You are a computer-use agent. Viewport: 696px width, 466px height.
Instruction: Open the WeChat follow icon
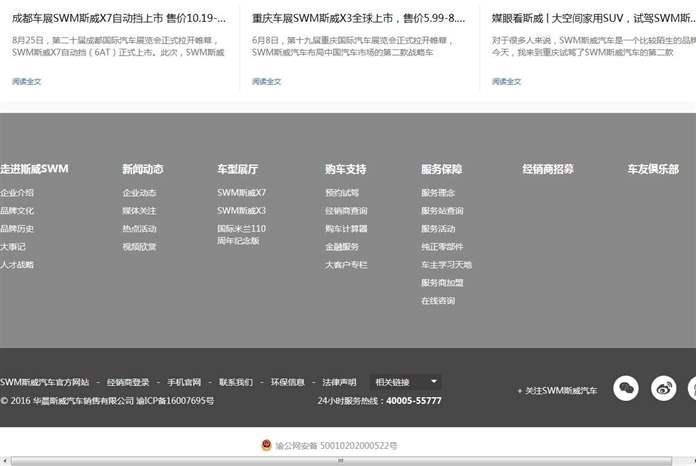click(626, 388)
